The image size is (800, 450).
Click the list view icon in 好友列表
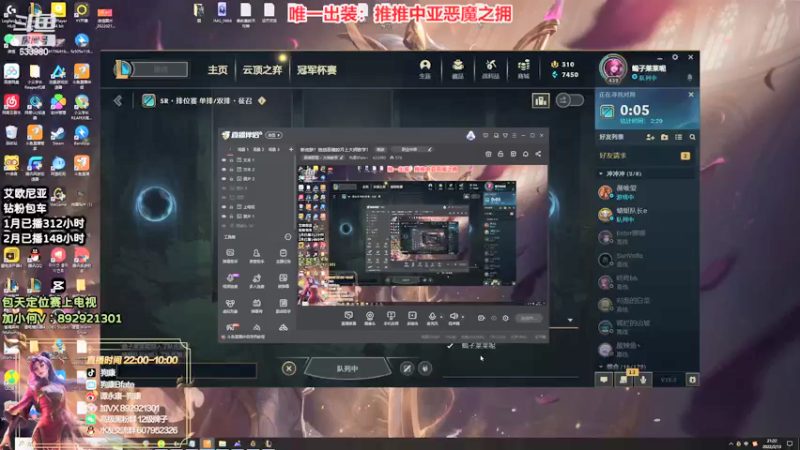[679, 137]
